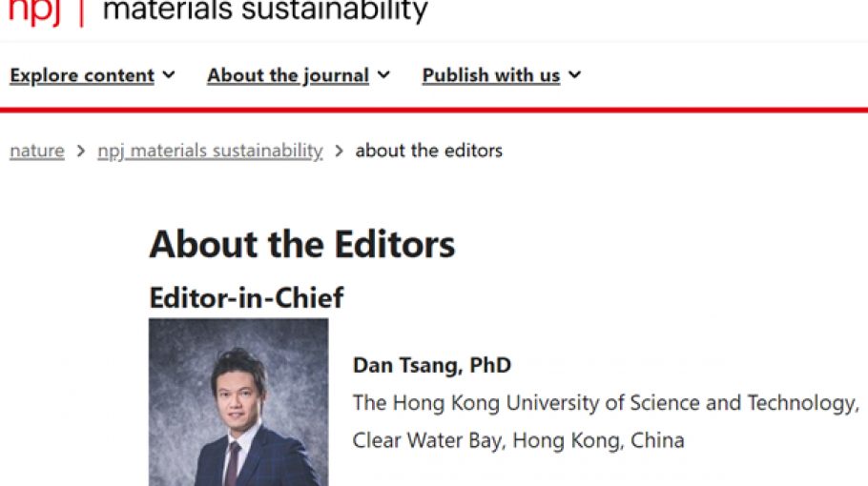Open the Publish with us menu
Screen dimensions: 868x486
coord(491,75)
